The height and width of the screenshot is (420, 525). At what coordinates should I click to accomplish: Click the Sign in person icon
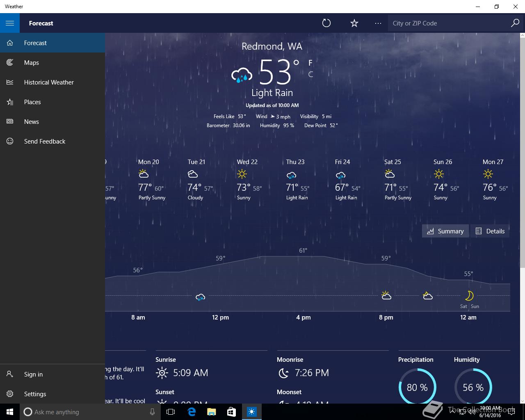coord(10,374)
